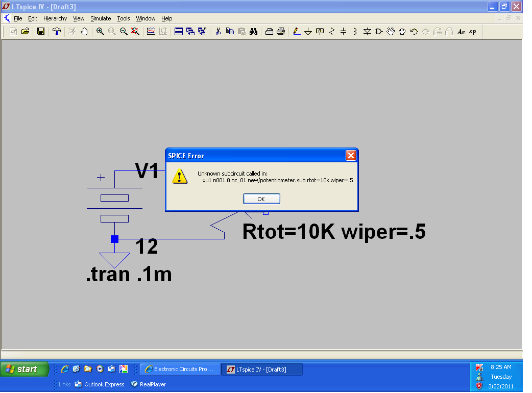Open component library with the gate icon
Screen dimensions: 532x393
pyautogui.click(x=379, y=32)
